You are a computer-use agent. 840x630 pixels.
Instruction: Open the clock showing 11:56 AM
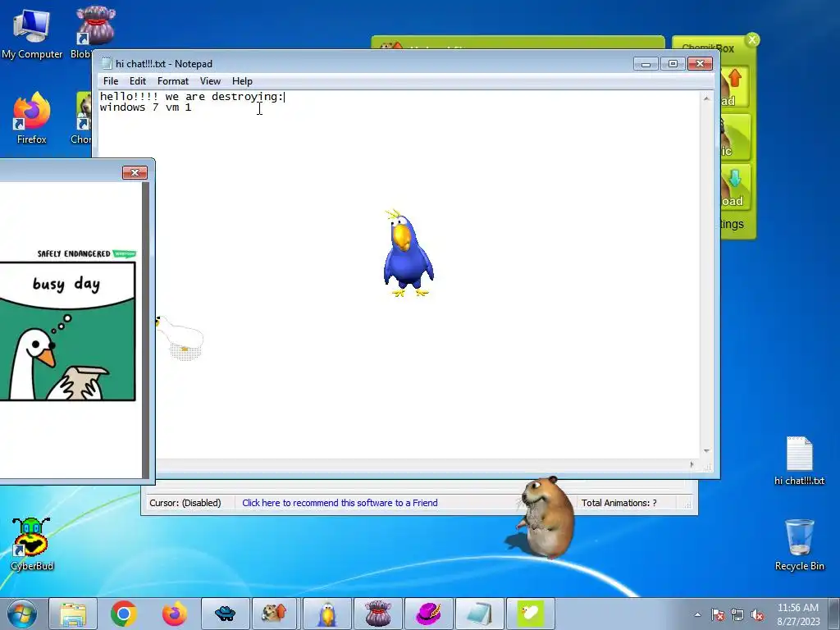pos(798,614)
